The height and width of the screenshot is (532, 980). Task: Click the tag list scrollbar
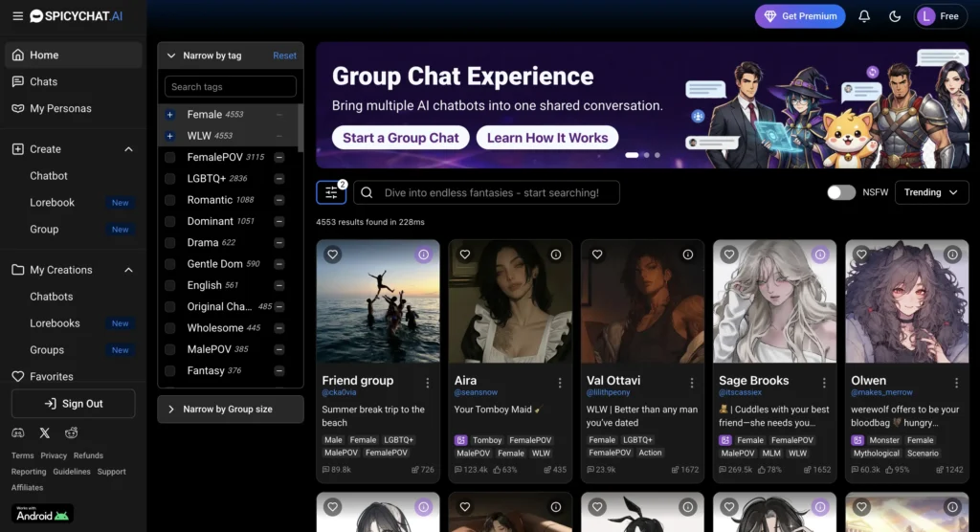click(301, 128)
